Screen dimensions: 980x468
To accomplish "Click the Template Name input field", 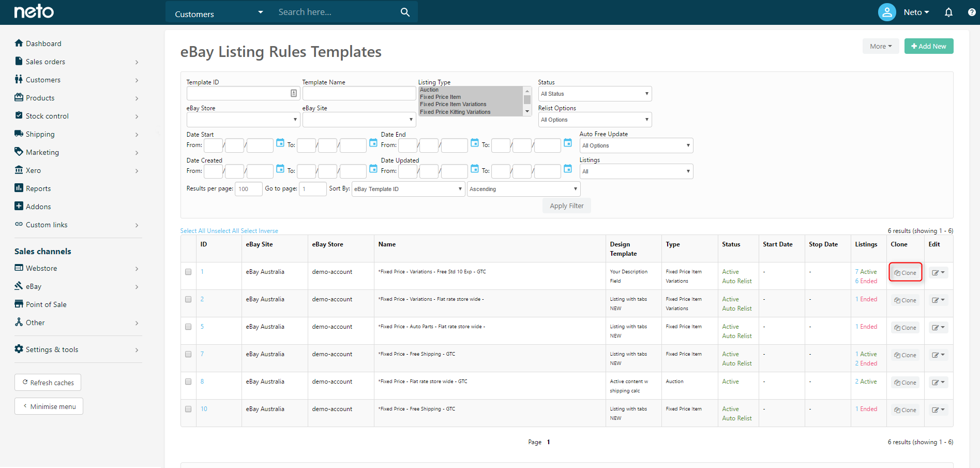I will [x=359, y=93].
